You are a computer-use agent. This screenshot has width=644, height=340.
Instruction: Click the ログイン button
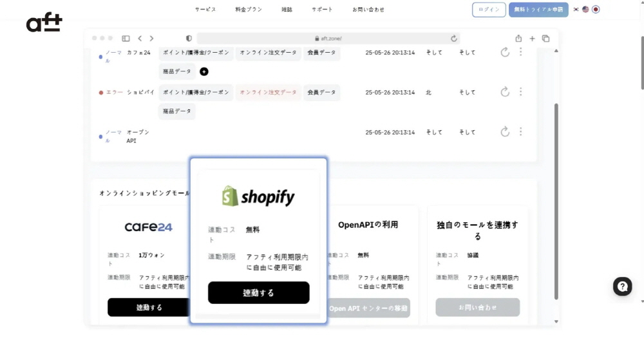pyautogui.click(x=489, y=10)
